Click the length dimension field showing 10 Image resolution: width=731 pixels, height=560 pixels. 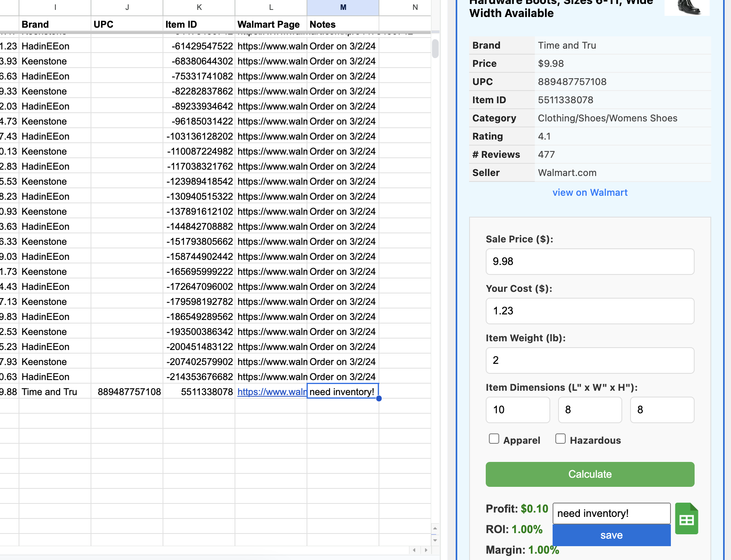pyautogui.click(x=517, y=410)
